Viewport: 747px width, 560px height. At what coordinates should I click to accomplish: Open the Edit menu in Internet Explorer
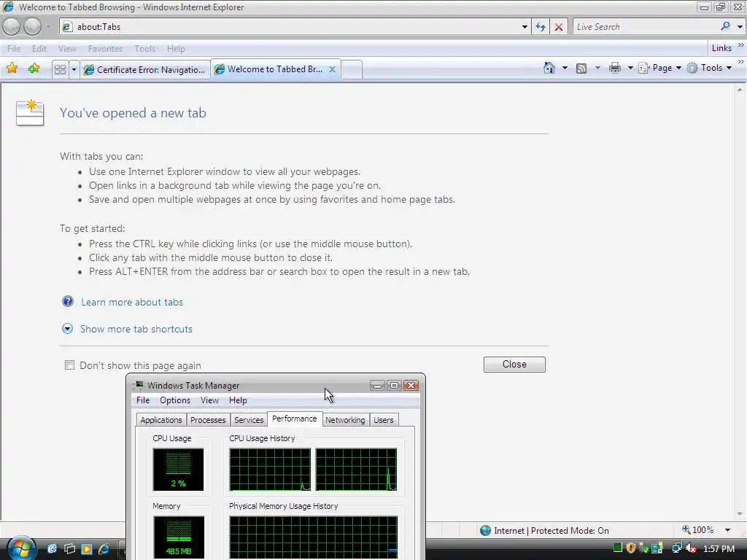[x=39, y=49]
